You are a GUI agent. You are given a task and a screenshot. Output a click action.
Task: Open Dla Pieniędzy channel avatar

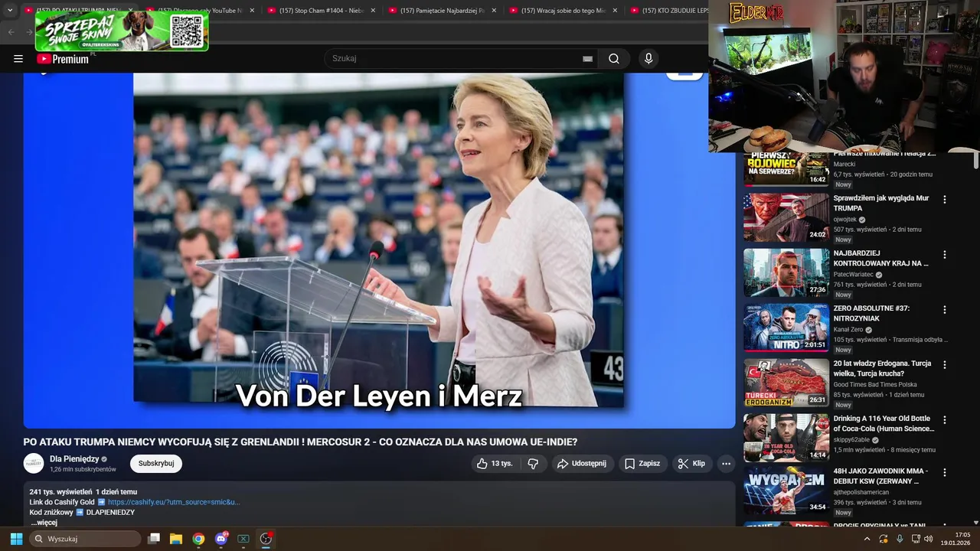tap(34, 464)
